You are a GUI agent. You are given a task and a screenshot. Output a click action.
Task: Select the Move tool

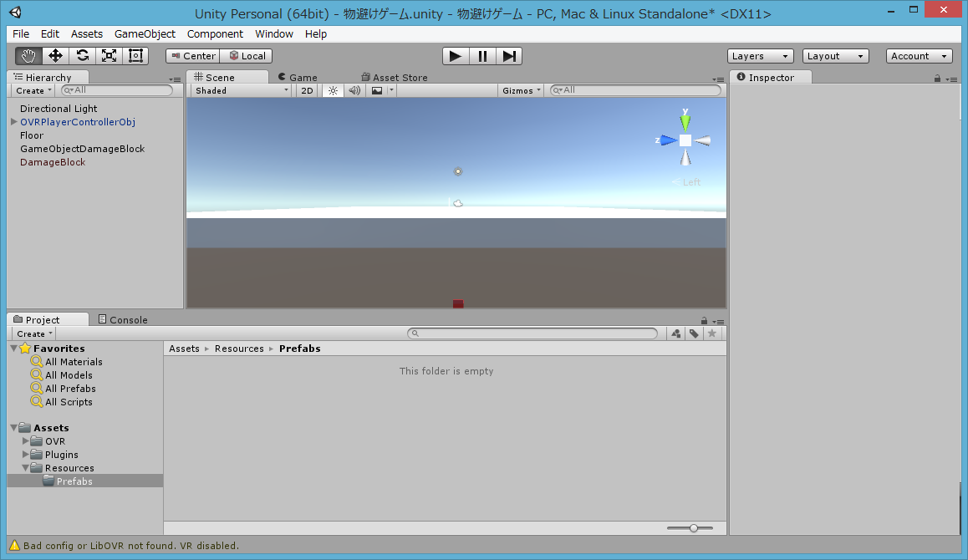(x=55, y=55)
